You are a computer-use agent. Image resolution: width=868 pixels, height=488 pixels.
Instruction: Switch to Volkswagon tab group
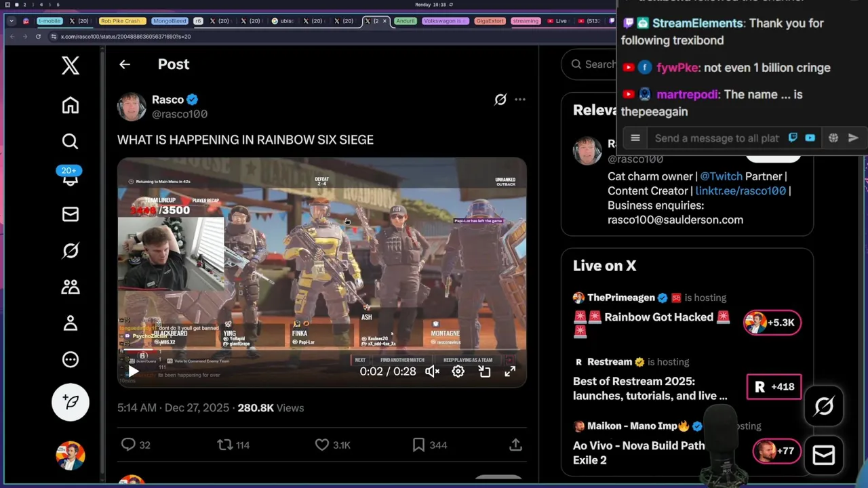pyautogui.click(x=446, y=21)
